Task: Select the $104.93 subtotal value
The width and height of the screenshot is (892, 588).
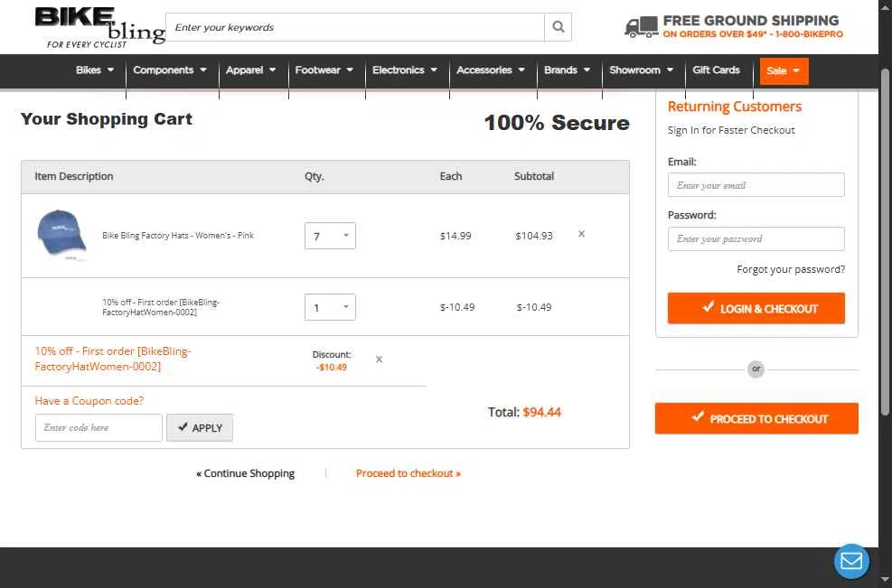Action: point(534,236)
